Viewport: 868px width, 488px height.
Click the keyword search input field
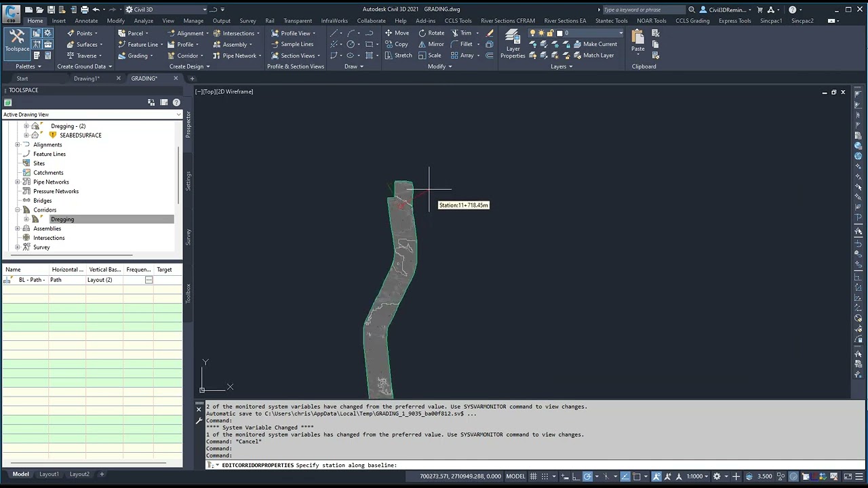[x=643, y=9]
